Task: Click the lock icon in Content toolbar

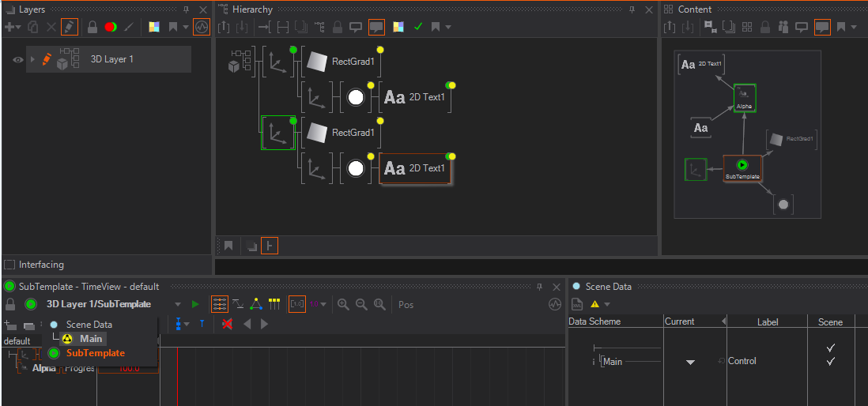Action: tap(765, 27)
